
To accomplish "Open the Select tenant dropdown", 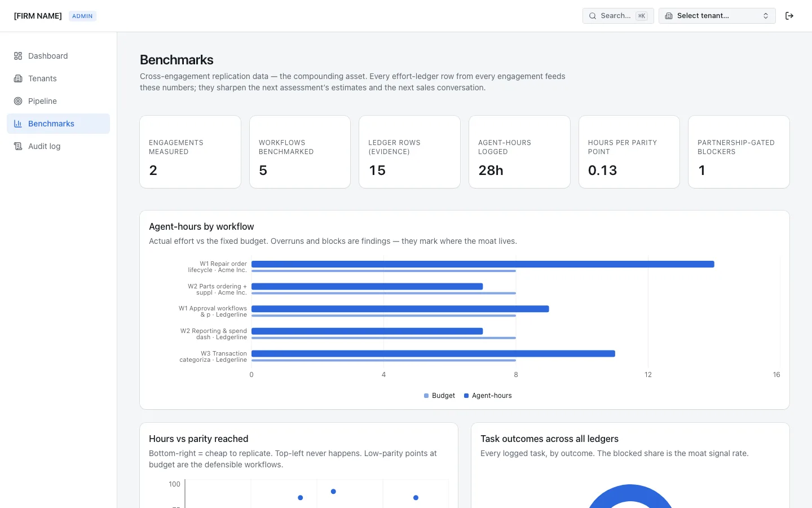I will click(x=717, y=16).
